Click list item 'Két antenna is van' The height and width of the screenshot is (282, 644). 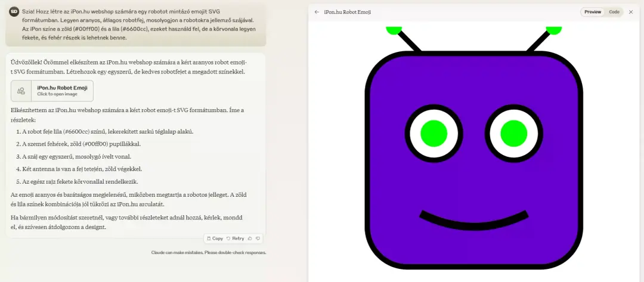[82, 169]
